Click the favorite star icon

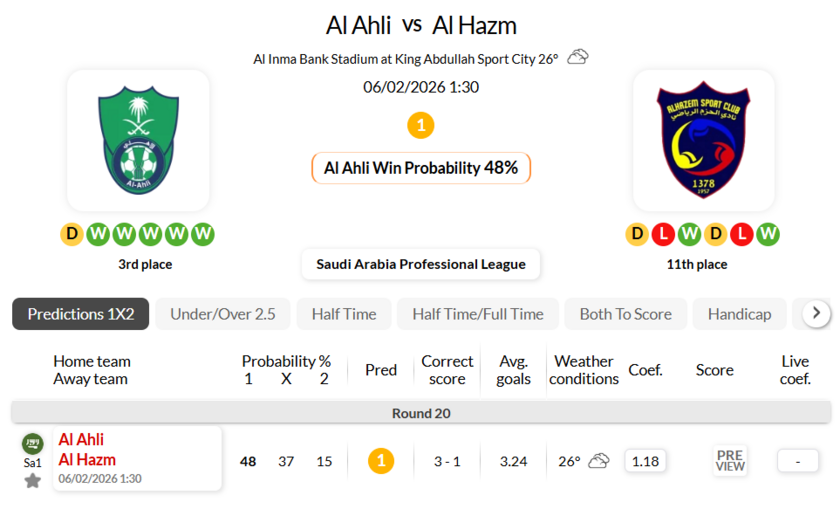[33, 481]
